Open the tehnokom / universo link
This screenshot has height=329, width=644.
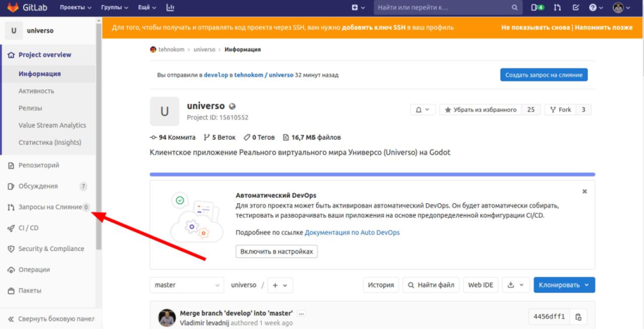click(x=264, y=75)
